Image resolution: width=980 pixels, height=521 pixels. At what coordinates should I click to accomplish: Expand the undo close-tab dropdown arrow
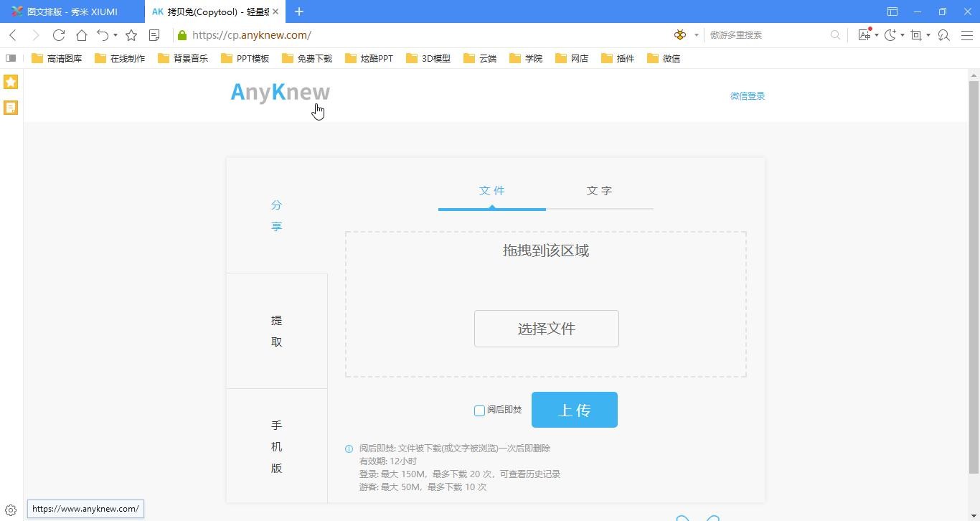tap(116, 35)
